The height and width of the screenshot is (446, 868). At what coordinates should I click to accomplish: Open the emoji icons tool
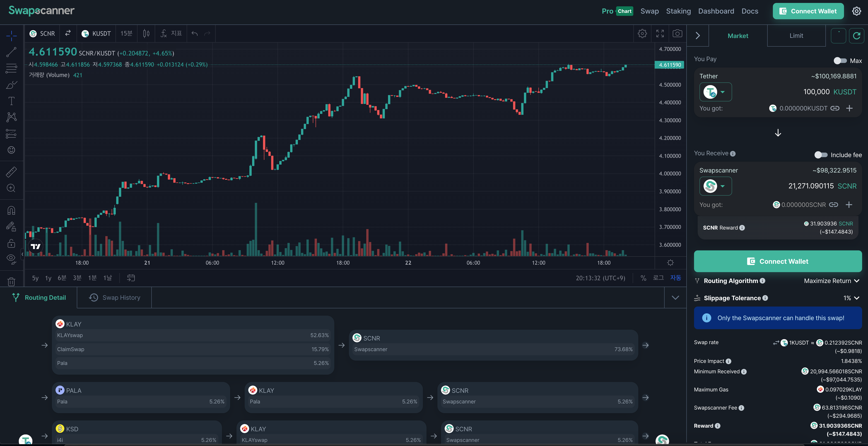click(12, 150)
